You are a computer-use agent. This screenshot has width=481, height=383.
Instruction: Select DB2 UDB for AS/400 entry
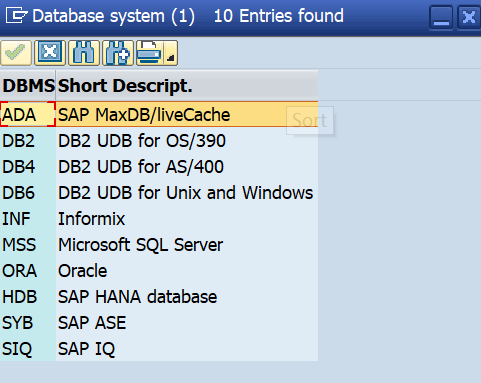187,167
